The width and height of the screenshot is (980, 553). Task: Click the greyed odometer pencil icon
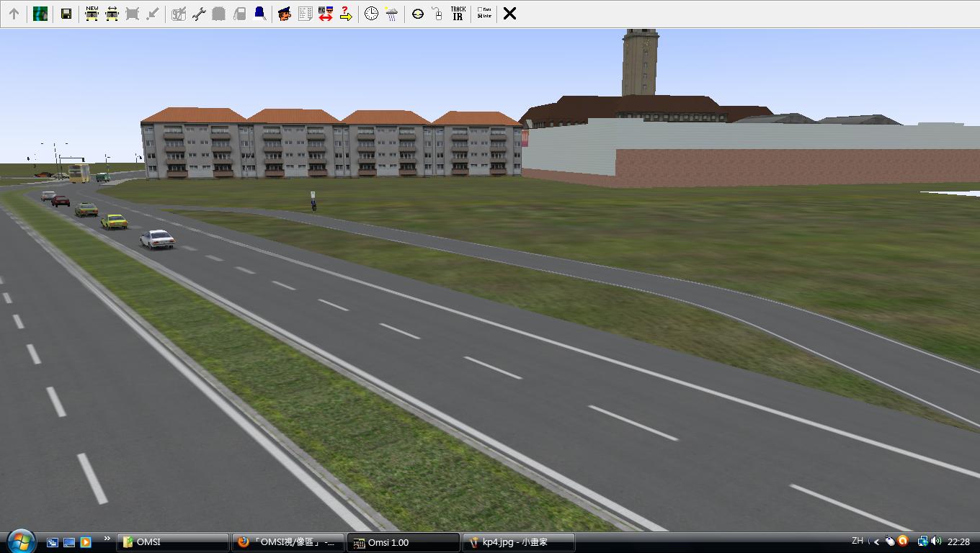179,13
